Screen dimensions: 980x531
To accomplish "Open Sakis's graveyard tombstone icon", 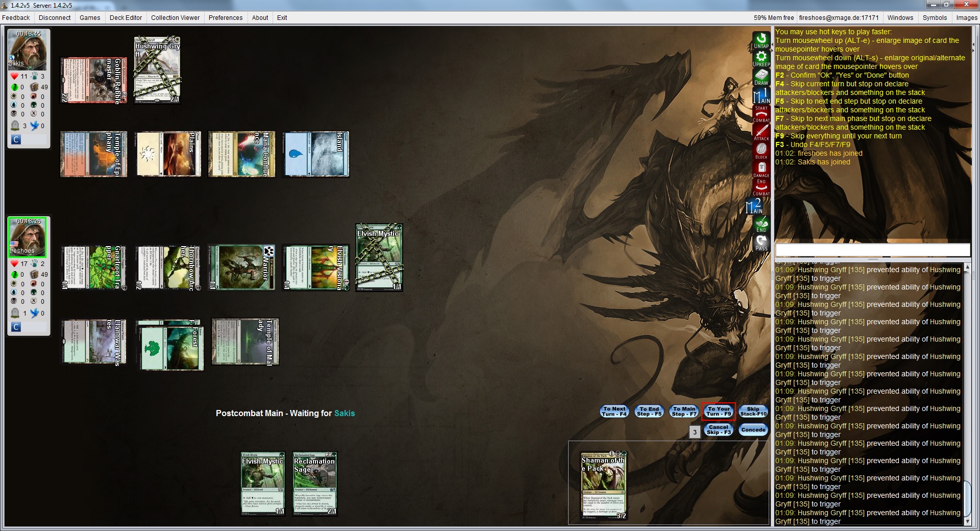I will click(15, 126).
